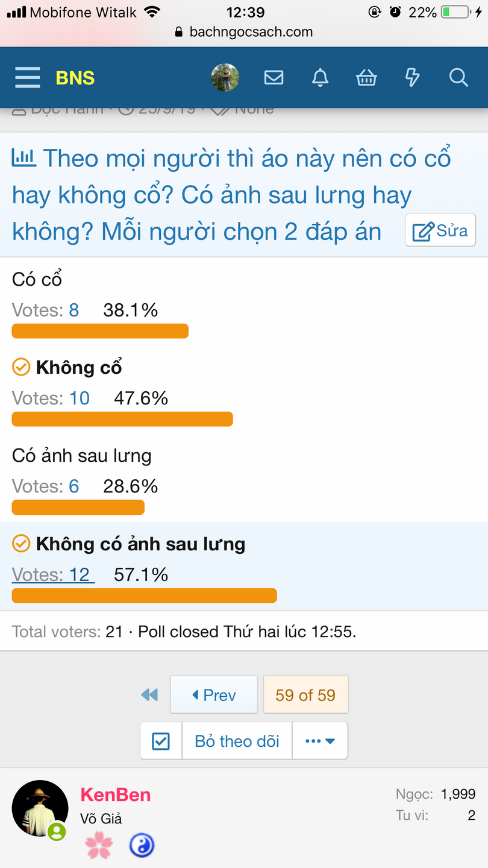View the 12 voters for Không có ảnh sau lưng

coord(53,575)
